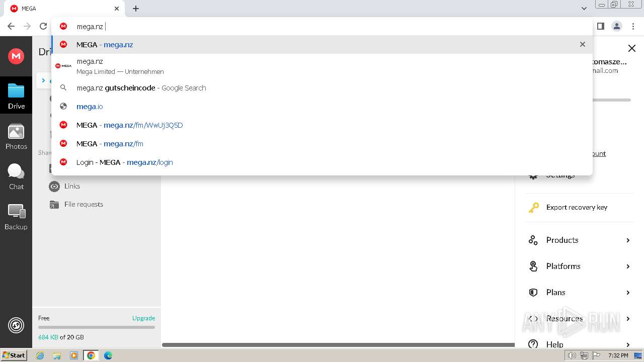Go forward in the browser
The width and height of the screenshot is (644, 362).
27,26
